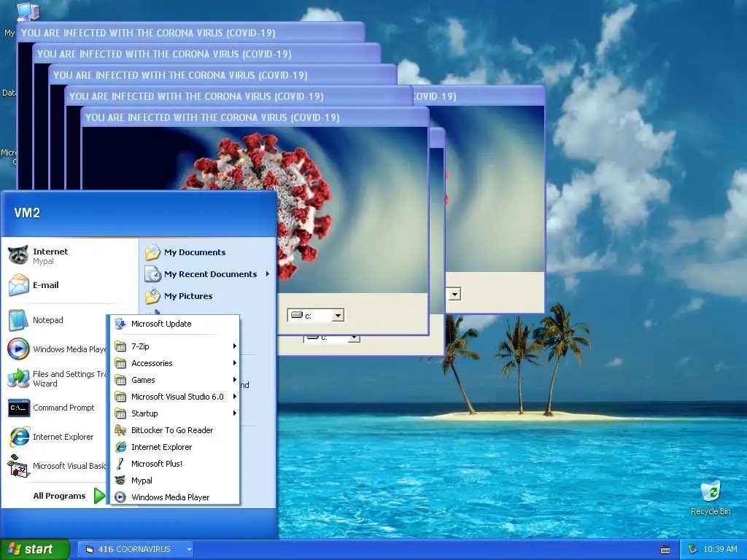Click the front COVID-19 window title bar
747x560 pixels.
pyautogui.click(x=255, y=117)
